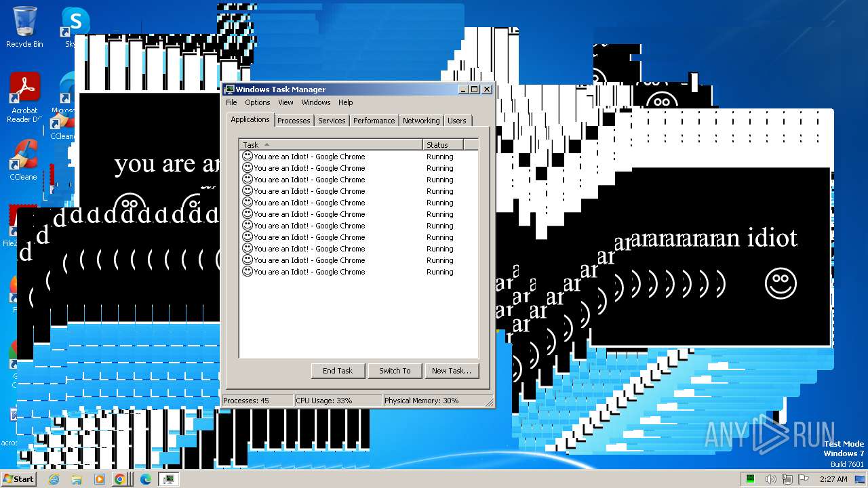The height and width of the screenshot is (488, 868).
Task: Switch to the Users tab
Action: (457, 121)
